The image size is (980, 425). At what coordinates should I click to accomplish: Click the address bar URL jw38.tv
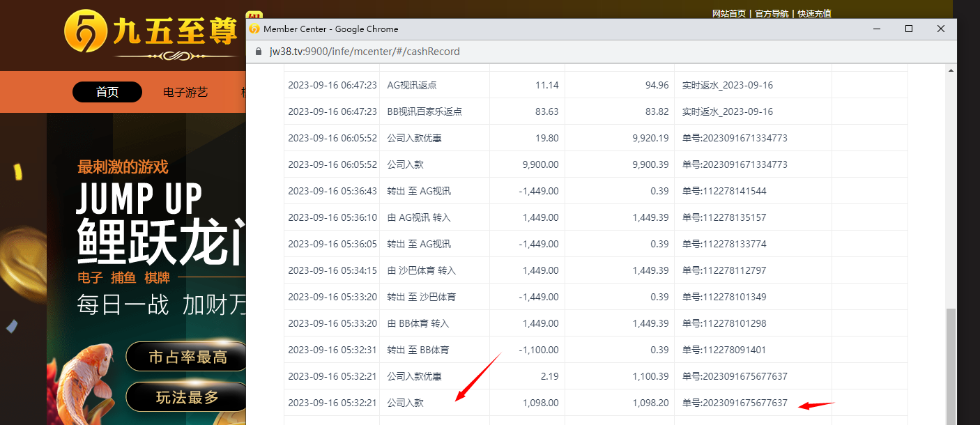coord(365,52)
